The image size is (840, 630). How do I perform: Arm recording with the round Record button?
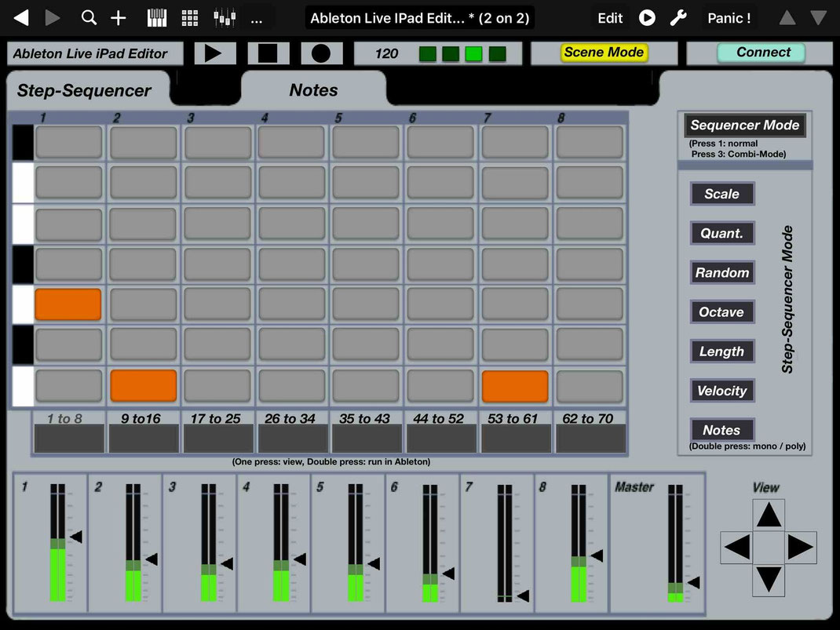(x=321, y=53)
